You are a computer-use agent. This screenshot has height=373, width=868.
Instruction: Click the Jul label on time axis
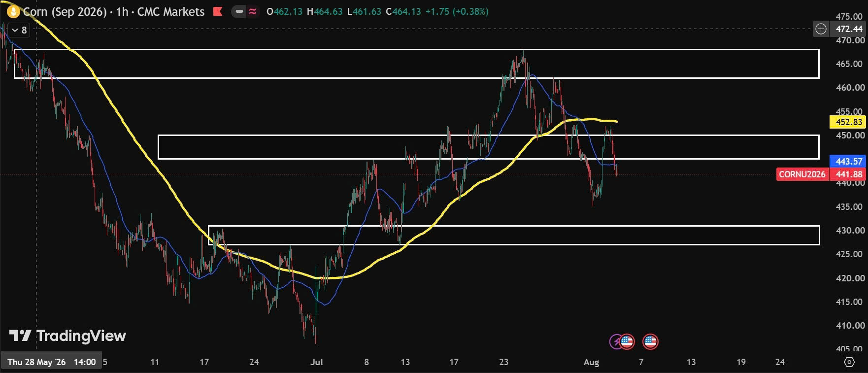(x=317, y=362)
